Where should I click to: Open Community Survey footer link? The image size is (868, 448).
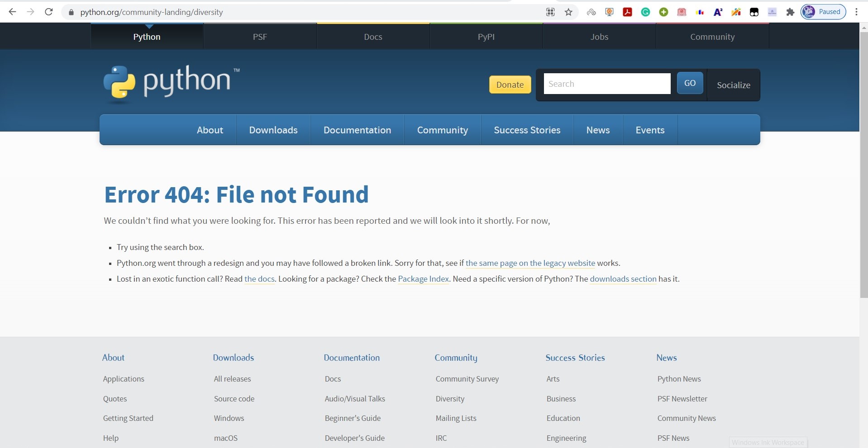467,379
